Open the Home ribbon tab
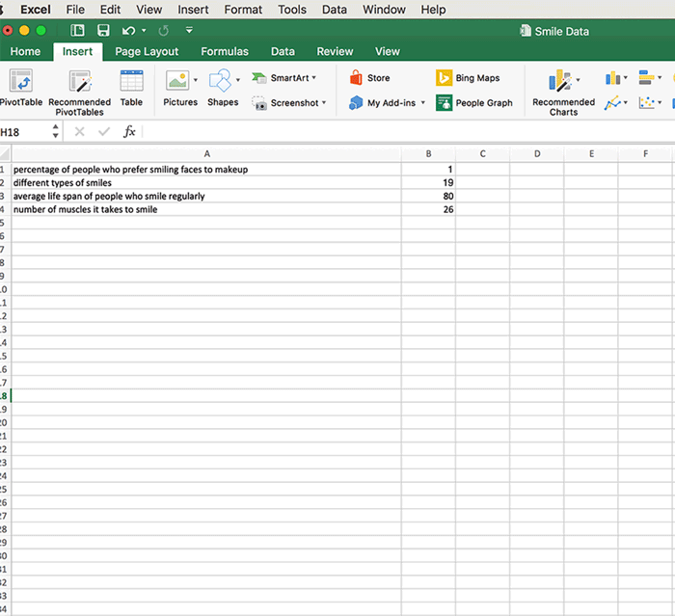The image size is (675, 616). pyautogui.click(x=25, y=52)
